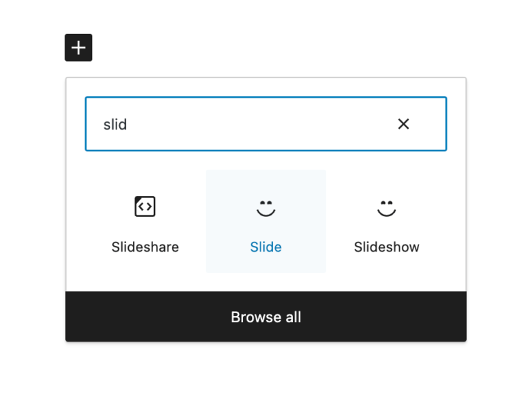Click the highlighted tile around Slide
This screenshot has width=532, height=406.
(266, 221)
